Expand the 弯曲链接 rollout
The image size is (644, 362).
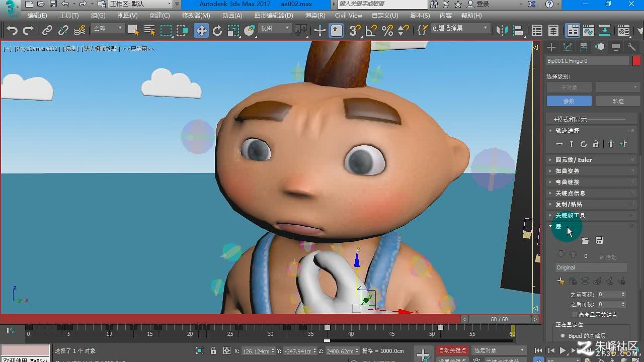click(592, 182)
